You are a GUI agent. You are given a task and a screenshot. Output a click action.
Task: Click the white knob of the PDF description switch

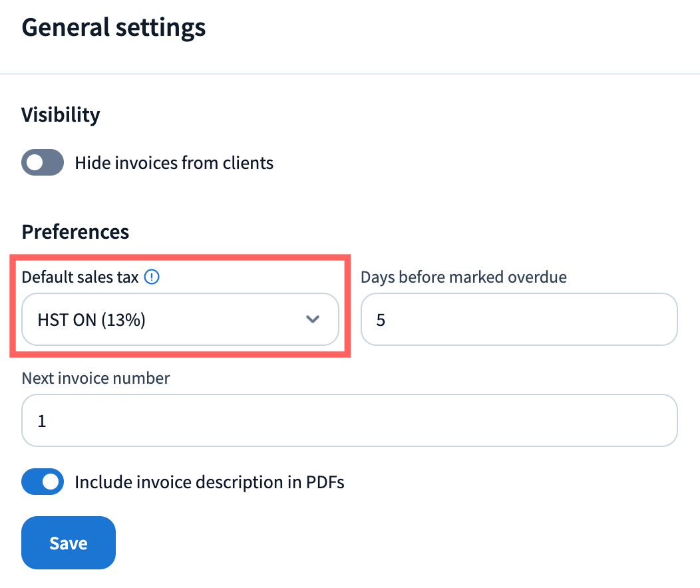click(52, 482)
